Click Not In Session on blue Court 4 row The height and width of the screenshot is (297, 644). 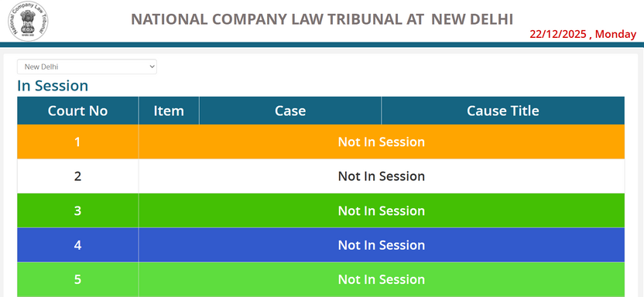click(381, 245)
